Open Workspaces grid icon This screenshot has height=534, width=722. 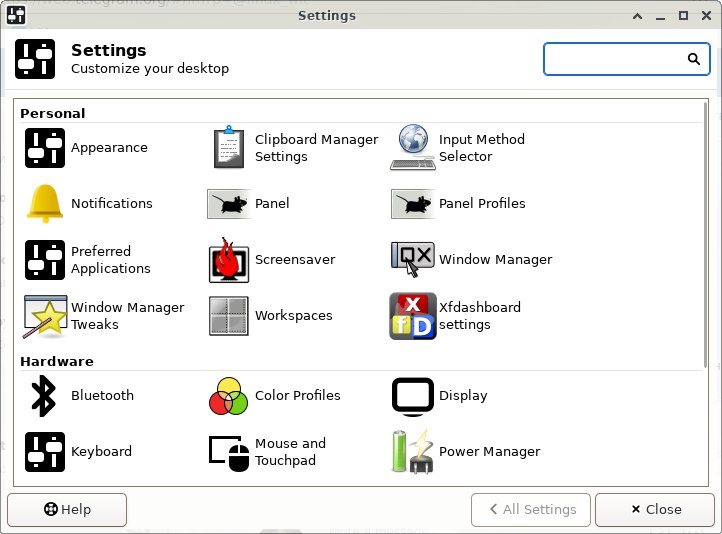click(229, 316)
